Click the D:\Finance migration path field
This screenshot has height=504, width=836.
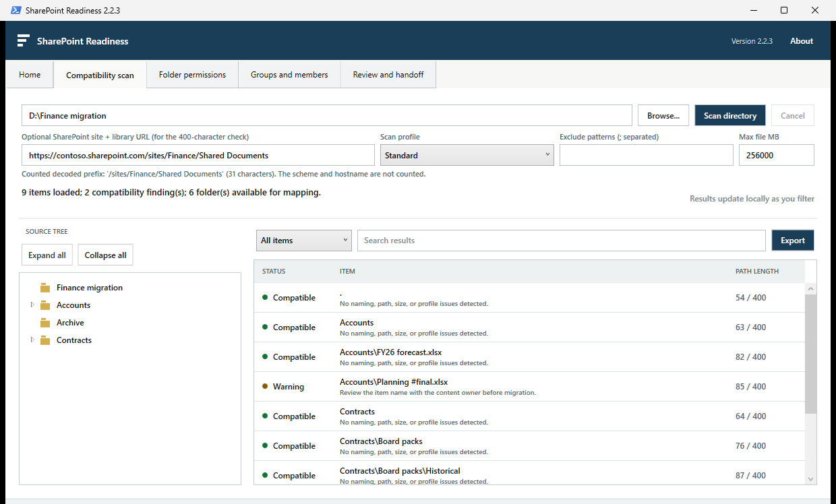tap(327, 115)
